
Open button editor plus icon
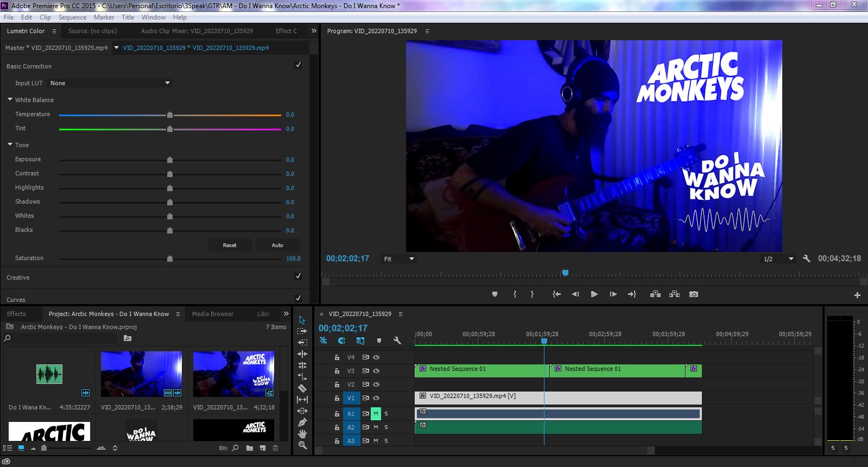(857, 295)
